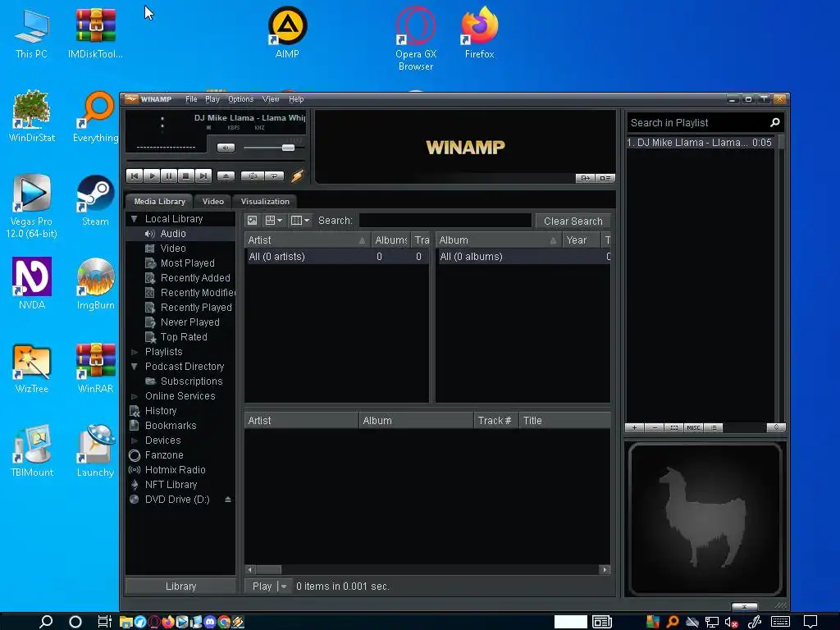Open Firefox from the desktop

click(479, 32)
